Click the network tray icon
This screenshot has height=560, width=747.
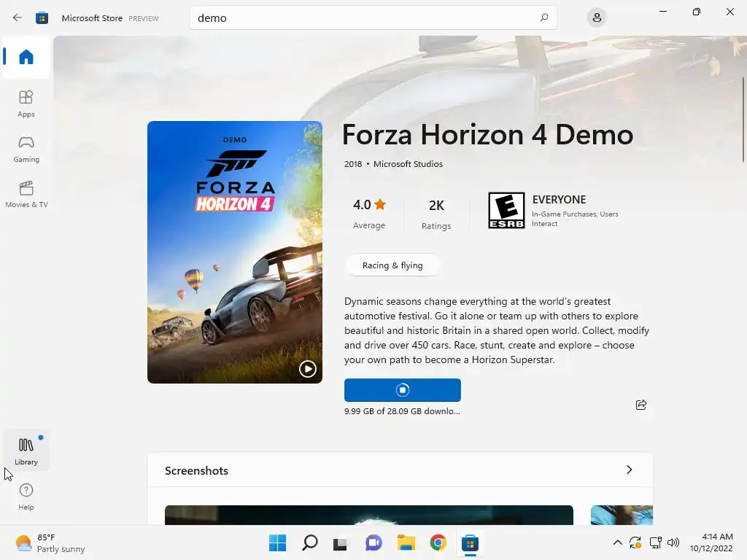click(x=656, y=542)
